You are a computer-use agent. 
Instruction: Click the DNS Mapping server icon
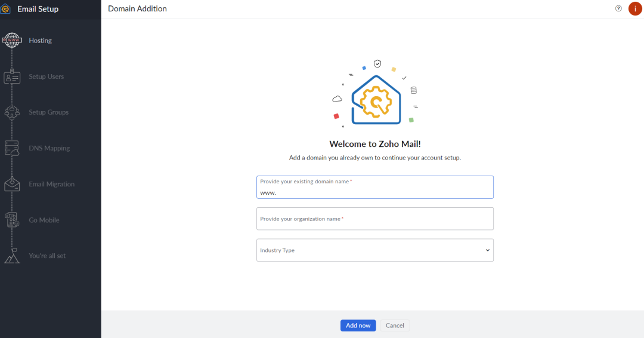12,148
